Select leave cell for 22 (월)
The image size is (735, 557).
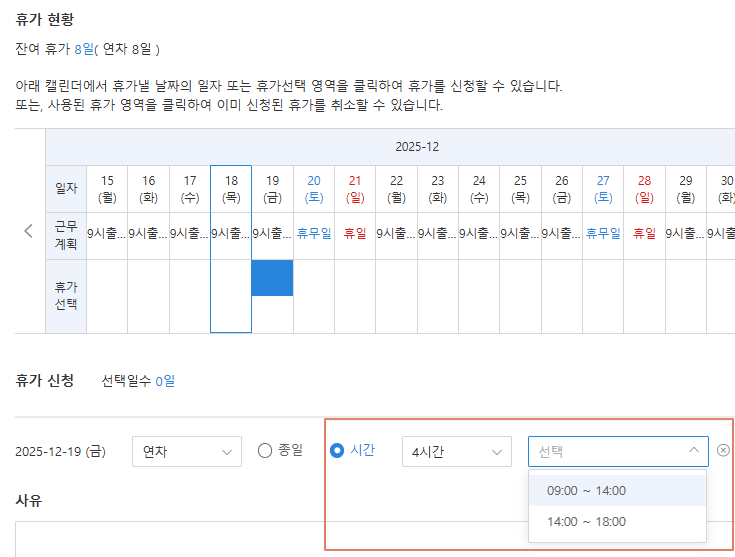pos(397,296)
